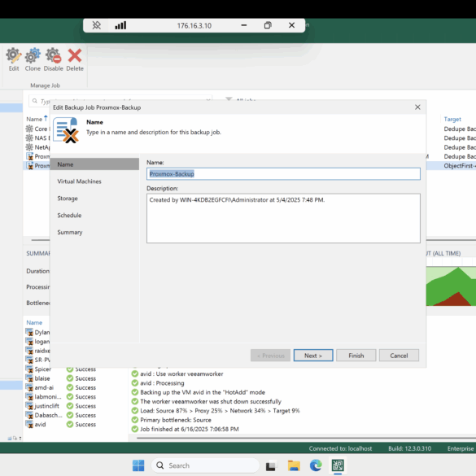Click the filter funnel icon above jobs list

tap(229, 99)
